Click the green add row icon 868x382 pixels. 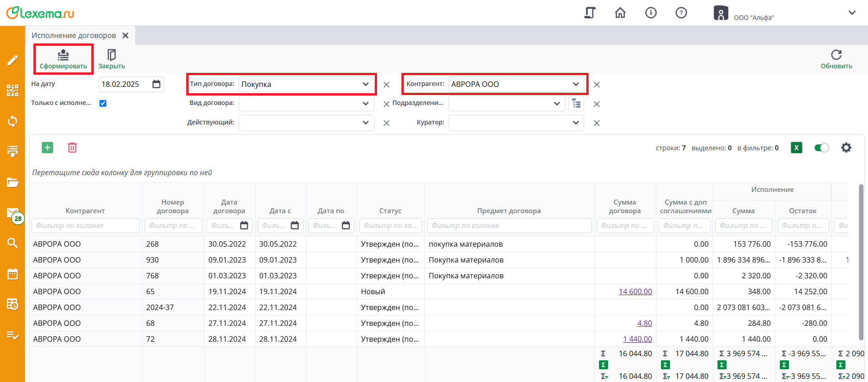point(47,148)
